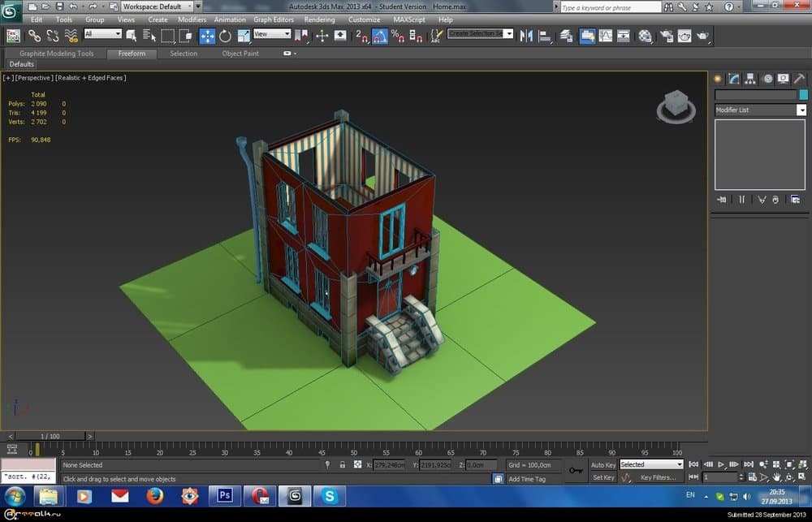Toggle Set Key mode

(603, 477)
